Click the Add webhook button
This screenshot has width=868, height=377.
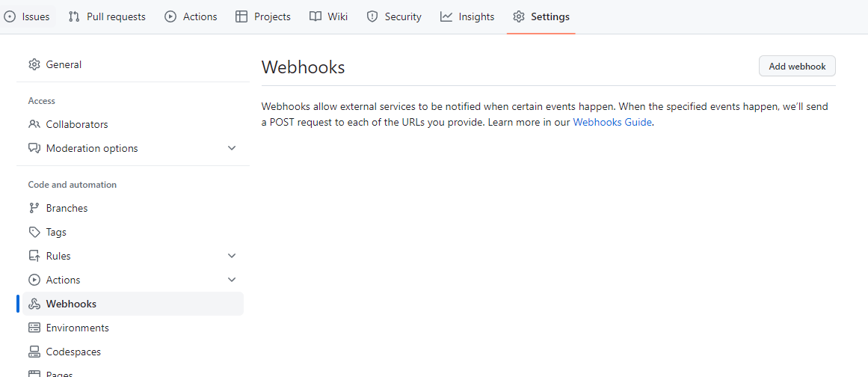797,67
